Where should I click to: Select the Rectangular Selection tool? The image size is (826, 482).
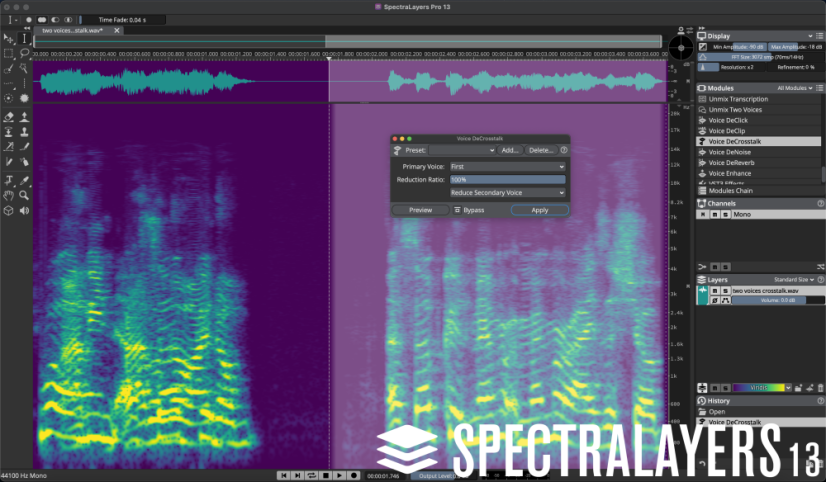click(8, 53)
